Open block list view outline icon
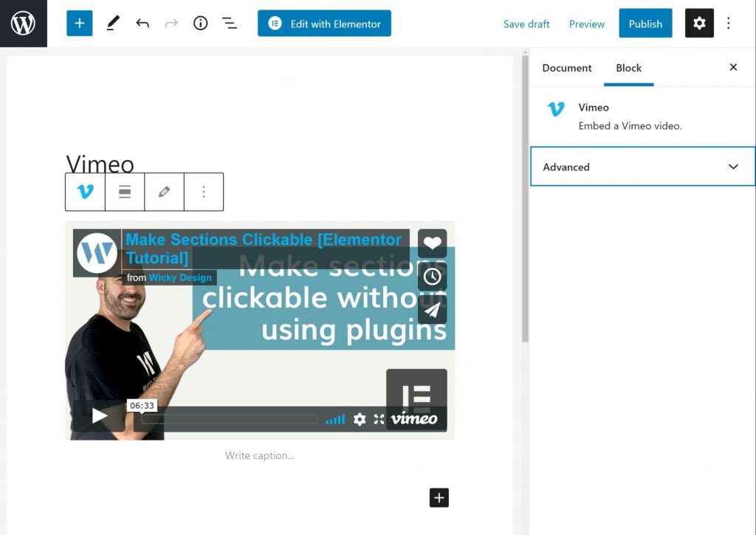Image resolution: width=756 pixels, height=535 pixels. click(x=230, y=24)
